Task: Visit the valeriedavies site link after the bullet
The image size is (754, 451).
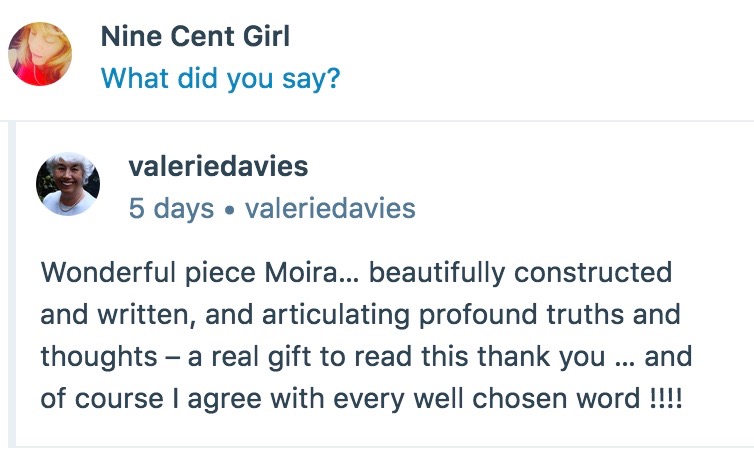Action: [x=330, y=208]
